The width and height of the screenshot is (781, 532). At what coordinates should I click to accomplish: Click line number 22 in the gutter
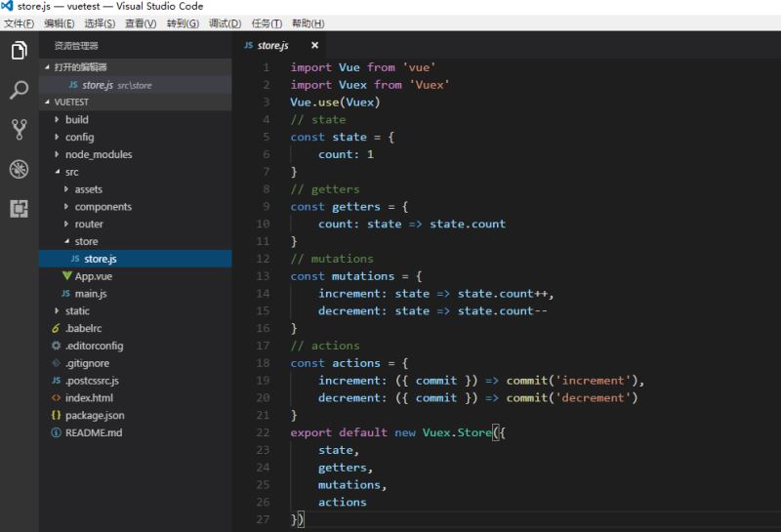[x=263, y=432]
